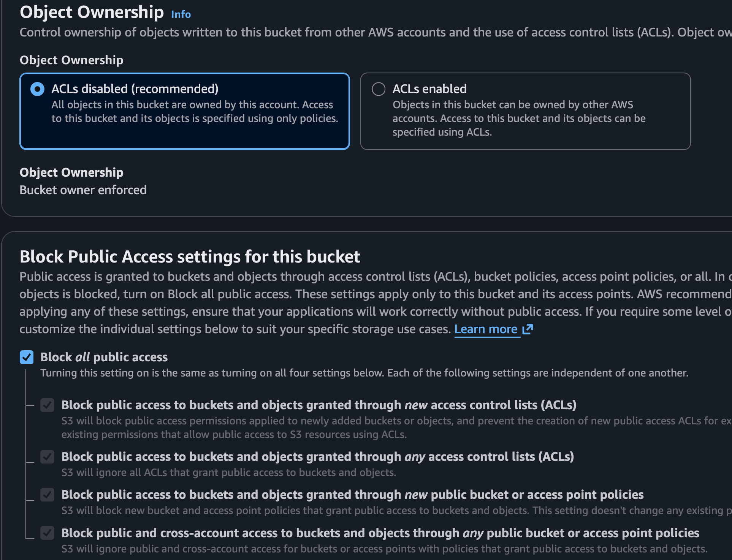This screenshot has height=560, width=732.
Task: Toggle the new public bucket policies checkbox
Action: (48, 495)
